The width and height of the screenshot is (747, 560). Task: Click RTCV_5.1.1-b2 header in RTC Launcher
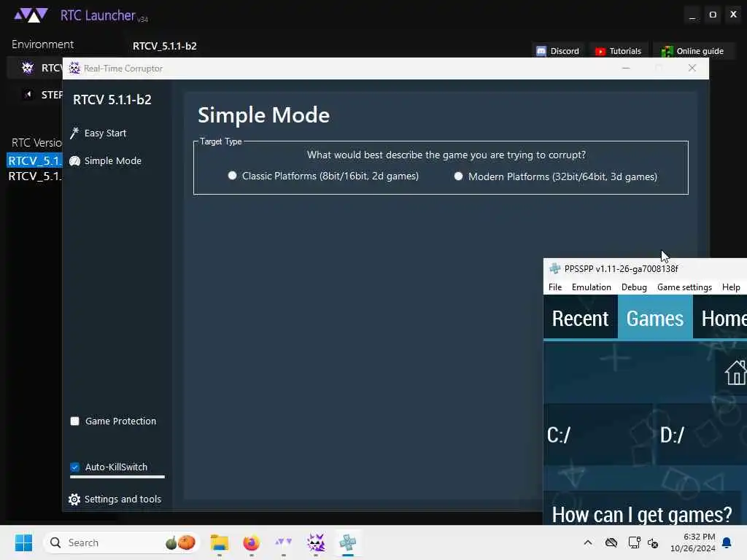pos(164,46)
